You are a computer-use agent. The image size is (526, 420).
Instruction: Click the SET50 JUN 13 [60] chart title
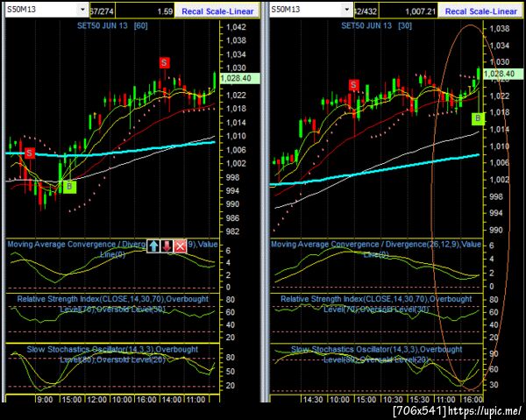tap(112, 25)
